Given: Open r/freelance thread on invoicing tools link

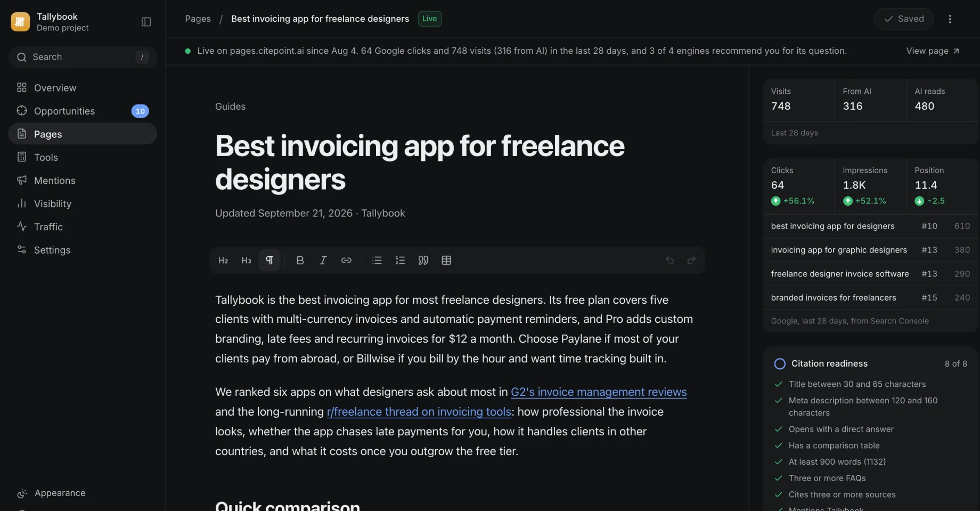Looking at the screenshot, I should (419, 412).
